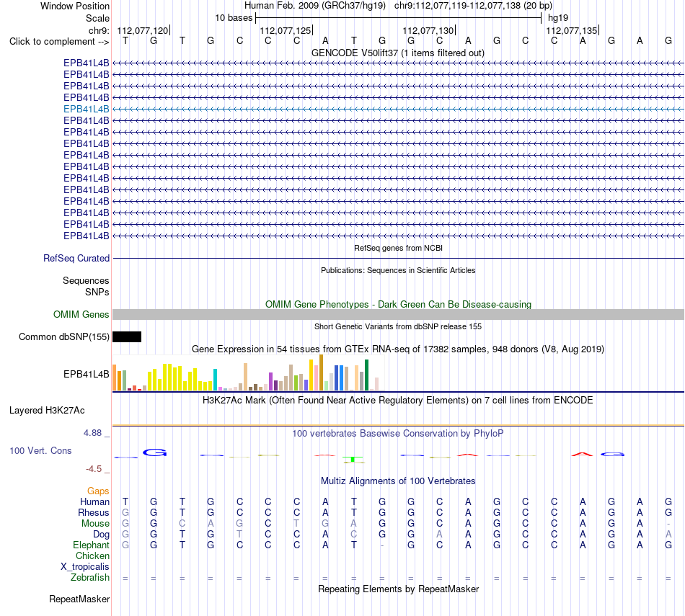Click the green T in the PhyloP logo
685x616 pixels.
[x=353, y=459]
